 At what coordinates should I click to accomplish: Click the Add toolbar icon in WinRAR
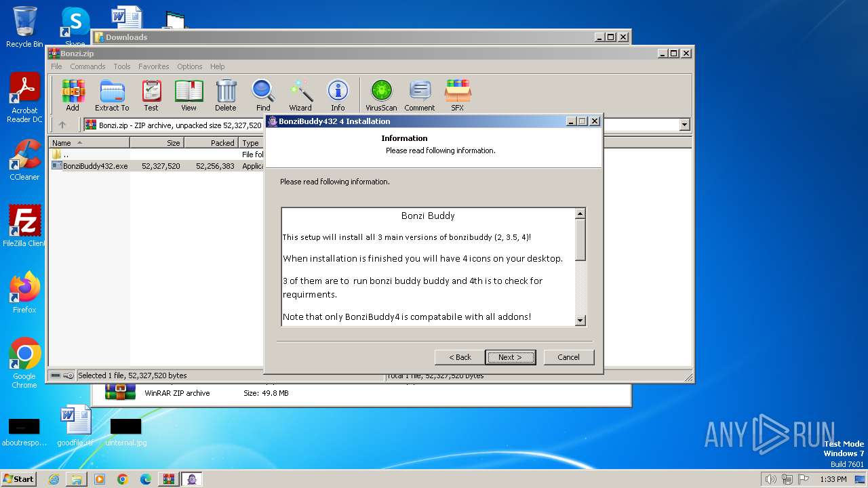pyautogui.click(x=73, y=95)
